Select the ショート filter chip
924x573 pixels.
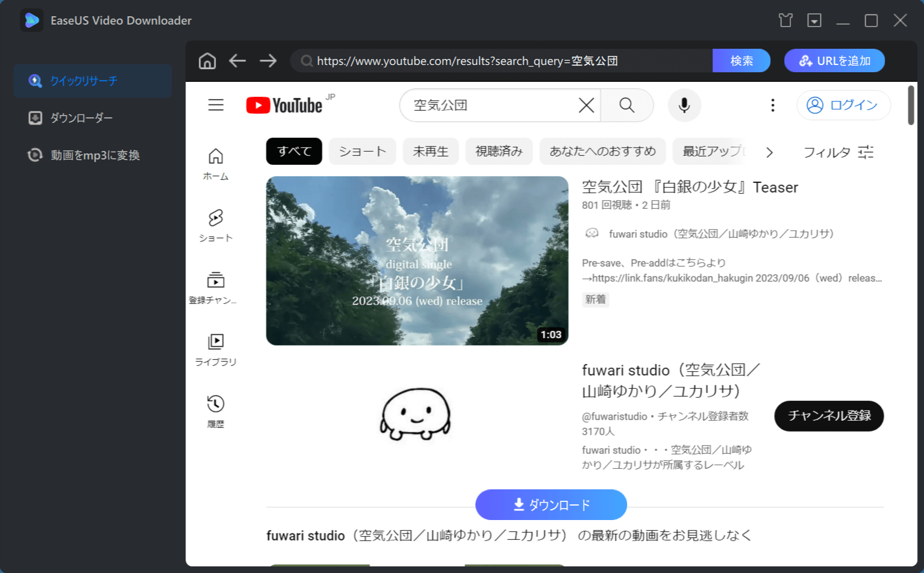[x=362, y=151]
